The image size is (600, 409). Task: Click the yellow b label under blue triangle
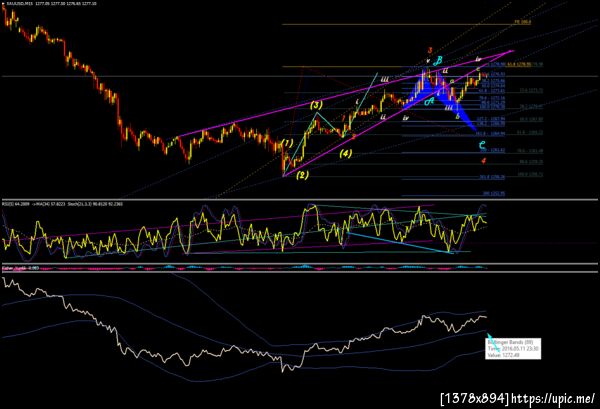(x=458, y=116)
